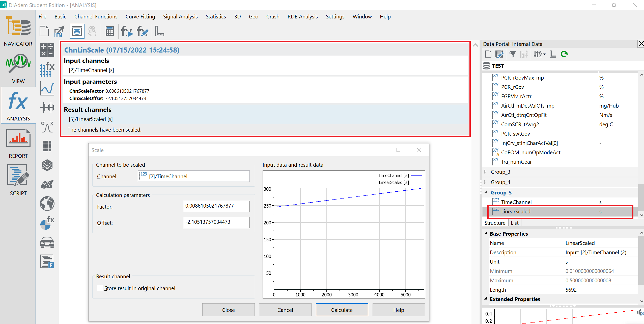644x324 pixels.
Task: Open the Curve Fitting menu
Action: [x=140, y=17]
